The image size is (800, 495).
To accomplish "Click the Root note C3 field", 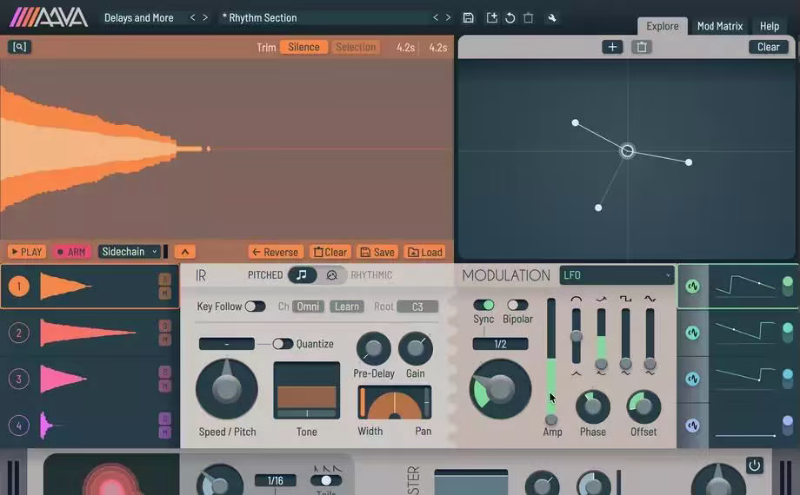I will click(x=417, y=307).
